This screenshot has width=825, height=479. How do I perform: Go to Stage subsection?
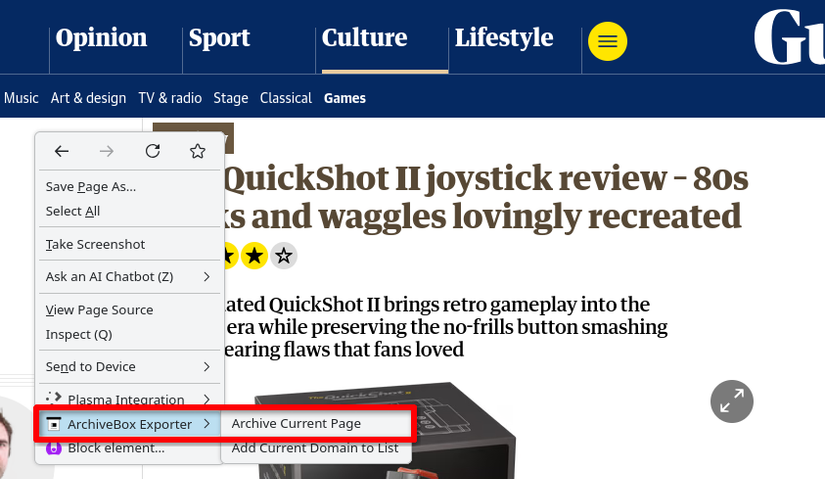pyautogui.click(x=230, y=98)
